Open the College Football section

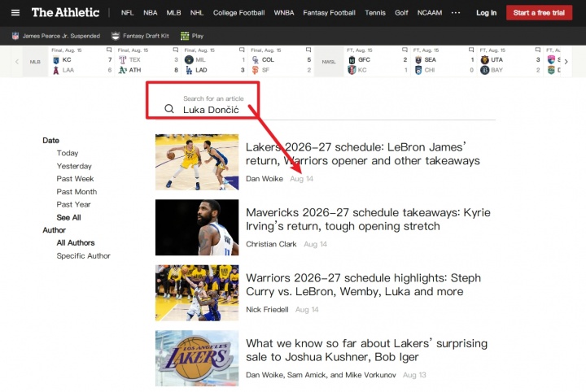[x=238, y=13]
